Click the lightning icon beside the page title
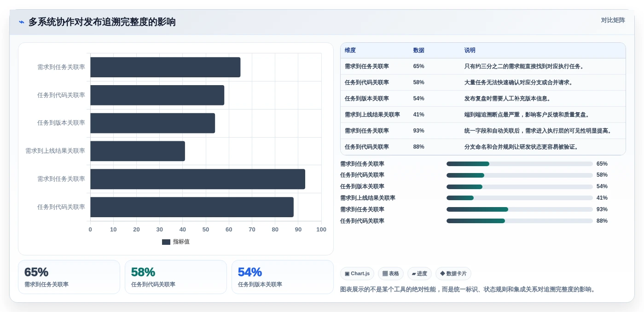 click(22, 22)
